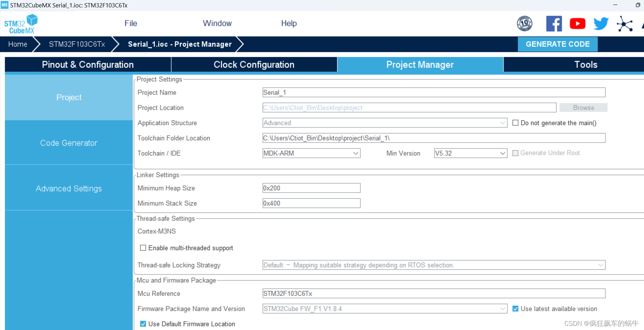Image resolution: width=644 pixels, height=330 pixels.
Task: Click STM32F103C6Tx breadcrumb
Action: click(77, 44)
